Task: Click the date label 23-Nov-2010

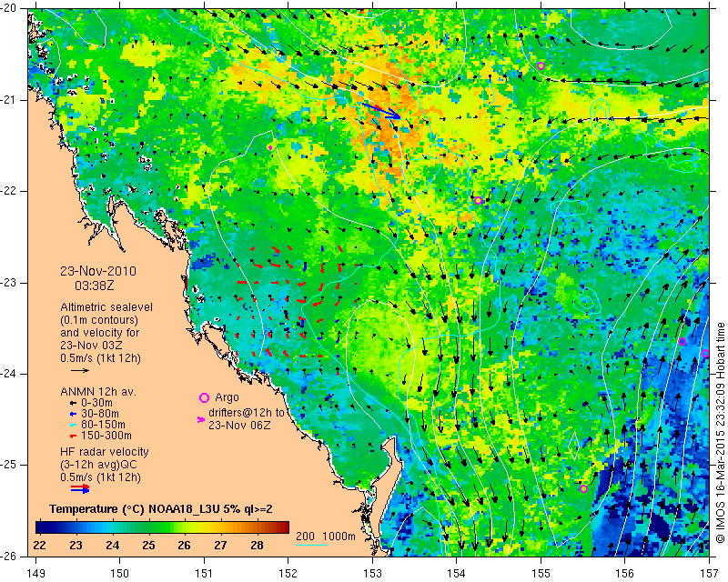Action: pos(98,271)
